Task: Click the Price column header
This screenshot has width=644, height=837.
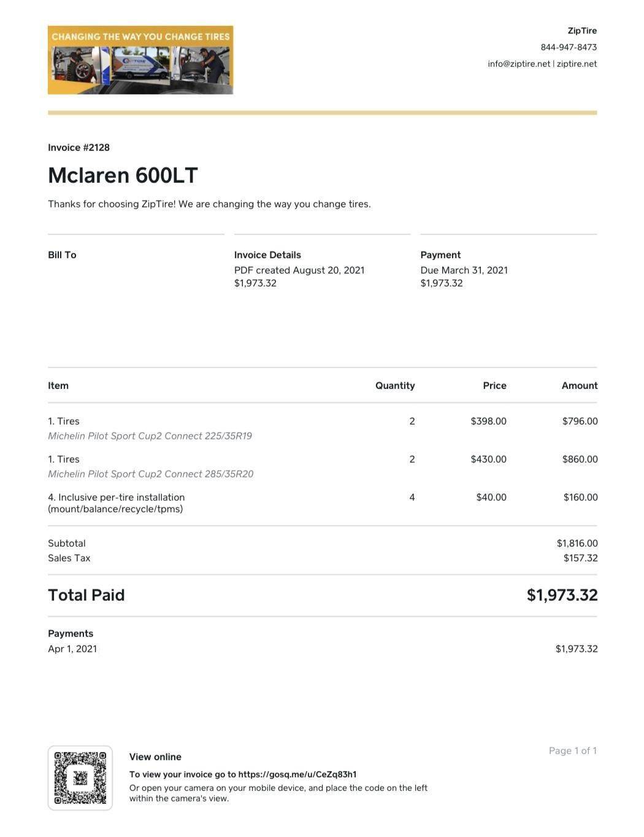Action: [x=494, y=385]
